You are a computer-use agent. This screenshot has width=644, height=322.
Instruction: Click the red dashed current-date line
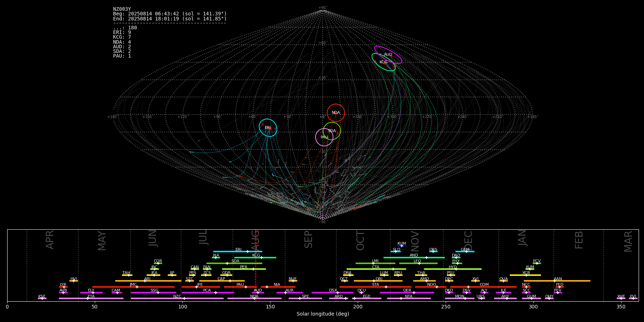(x=255, y=265)
